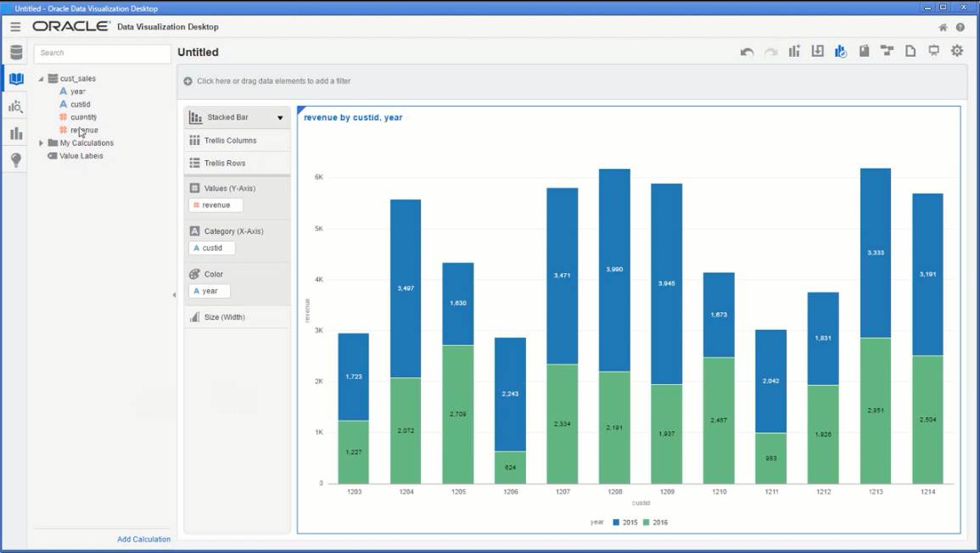Collapse the grammar panel with the left arrow
The width and height of the screenshot is (980, 553).
(x=174, y=295)
